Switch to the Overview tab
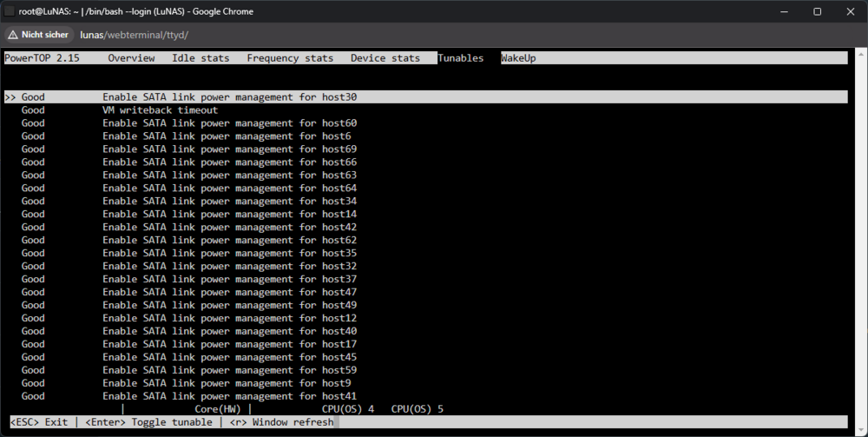The width and height of the screenshot is (868, 437). coord(131,58)
